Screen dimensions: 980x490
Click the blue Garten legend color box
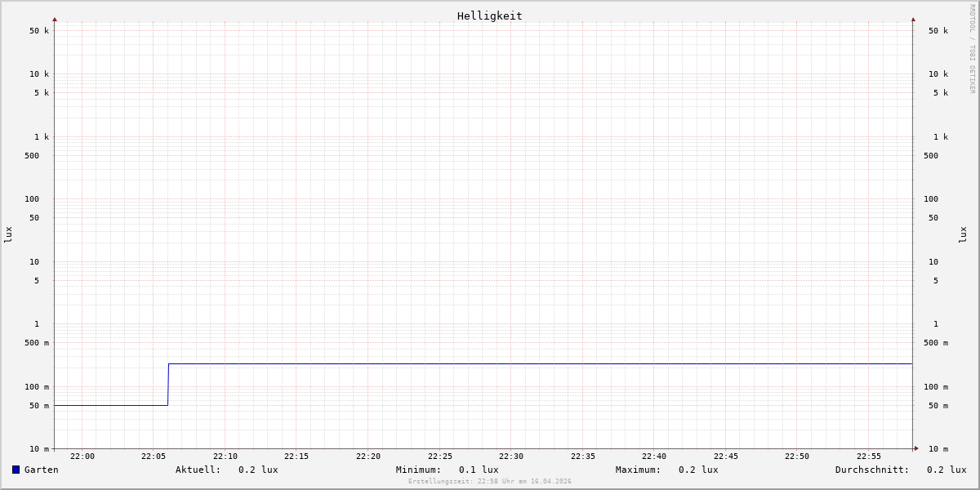(x=16, y=470)
